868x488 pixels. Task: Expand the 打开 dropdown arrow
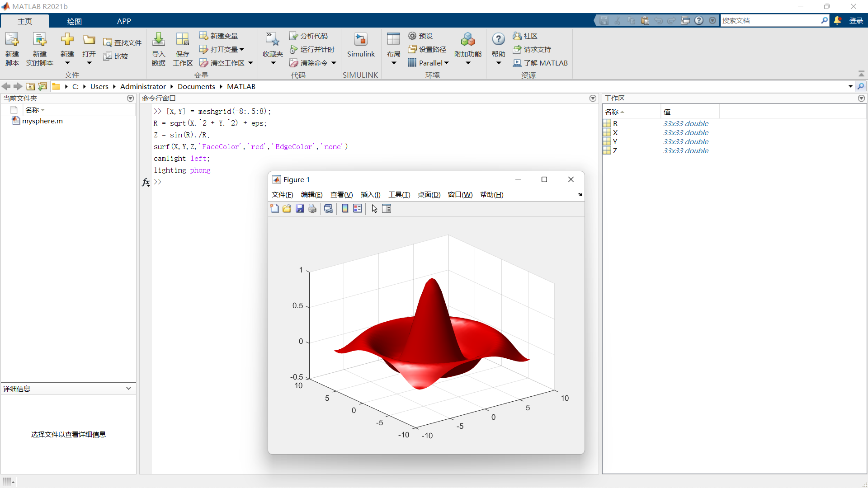pos(89,63)
